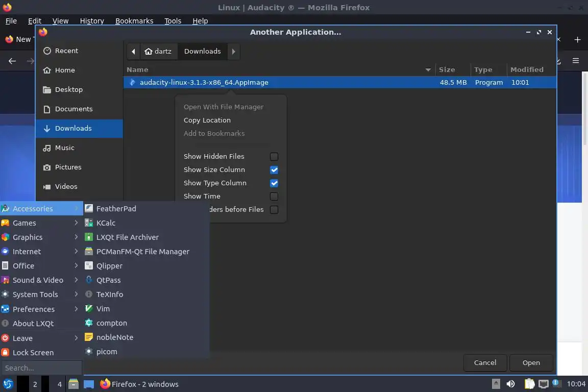588x392 pixels.
Task: Expand the Preferences submenu
Action: (41, 309)
